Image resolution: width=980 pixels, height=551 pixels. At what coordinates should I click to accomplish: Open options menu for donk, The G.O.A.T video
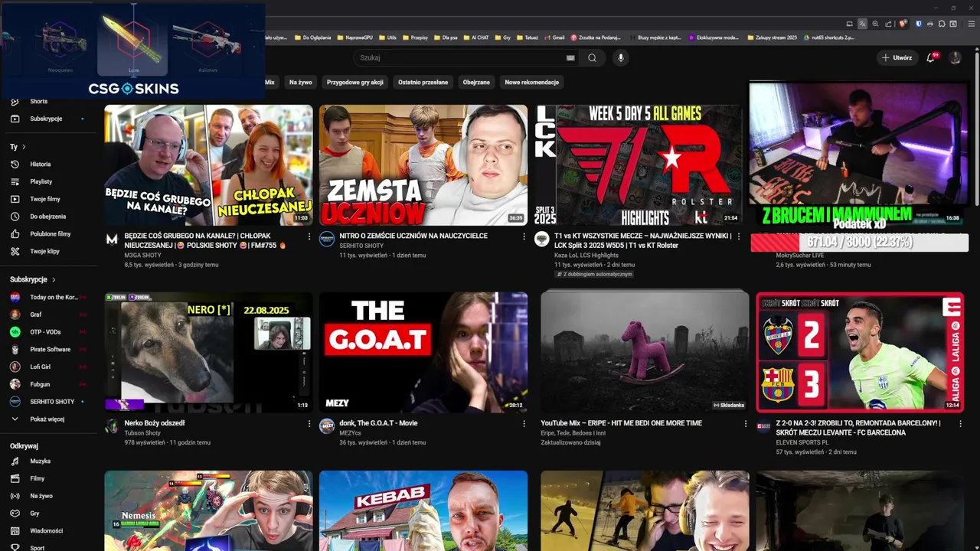(524, 423)
